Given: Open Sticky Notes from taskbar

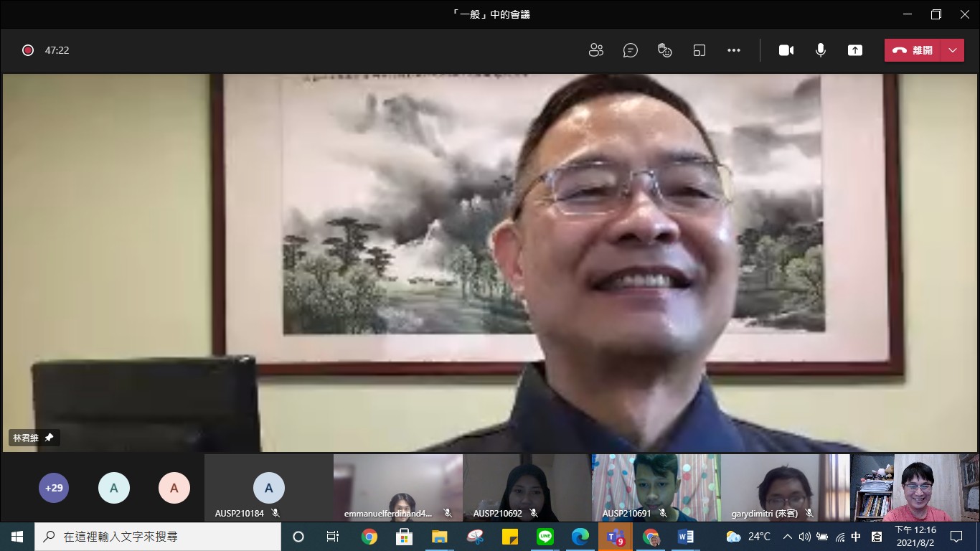Looking at the screenshot, I should [509, 537].
